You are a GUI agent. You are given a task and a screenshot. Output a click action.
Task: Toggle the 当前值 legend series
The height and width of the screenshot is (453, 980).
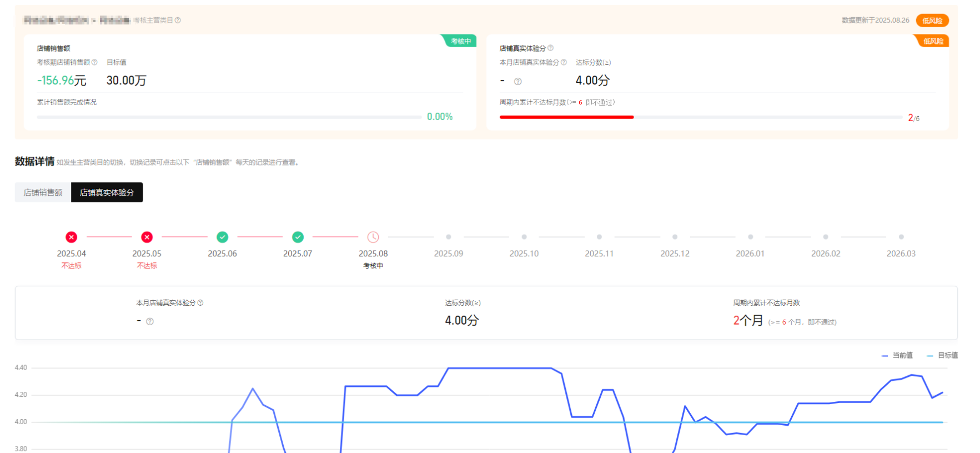pos(897,355)
